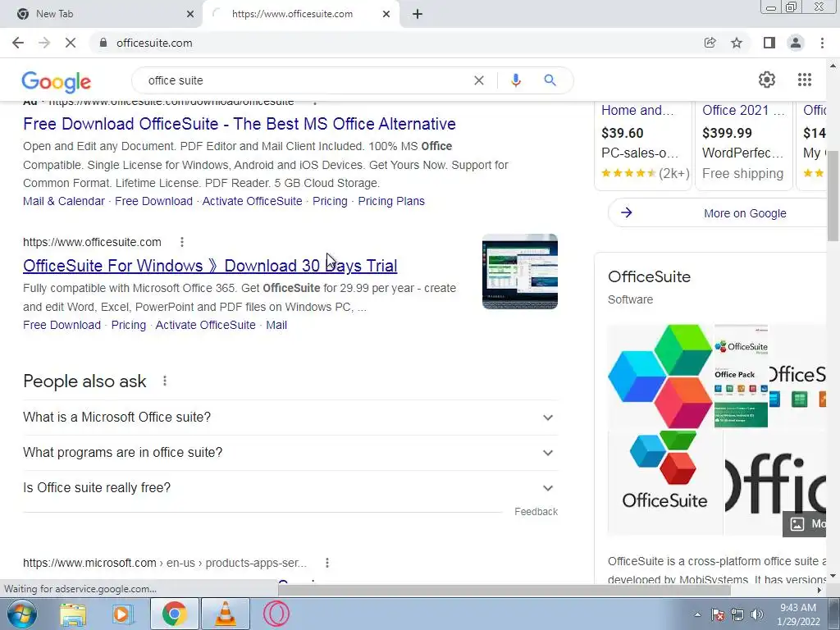Viewport: 840px width, 630px height.
Task: Click the Mail sitelink under organic result
Action: pyautogui.click(x=276, y=325)
